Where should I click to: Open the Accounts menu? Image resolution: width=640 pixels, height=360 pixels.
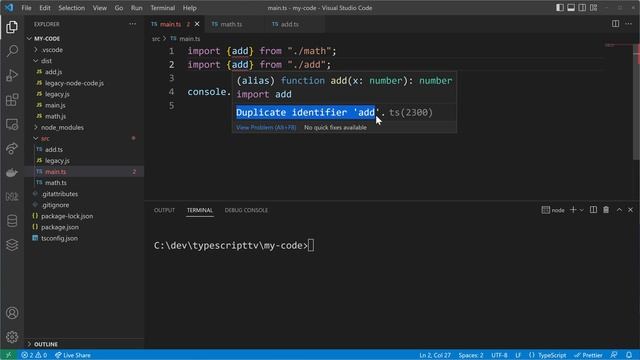pyautogui.click(x=12, y=313)
